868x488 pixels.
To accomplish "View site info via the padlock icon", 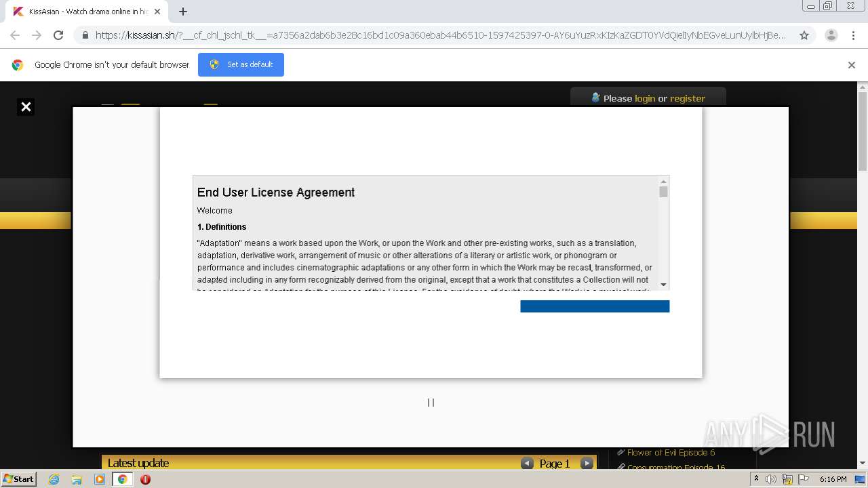I will tap(85, 35).
